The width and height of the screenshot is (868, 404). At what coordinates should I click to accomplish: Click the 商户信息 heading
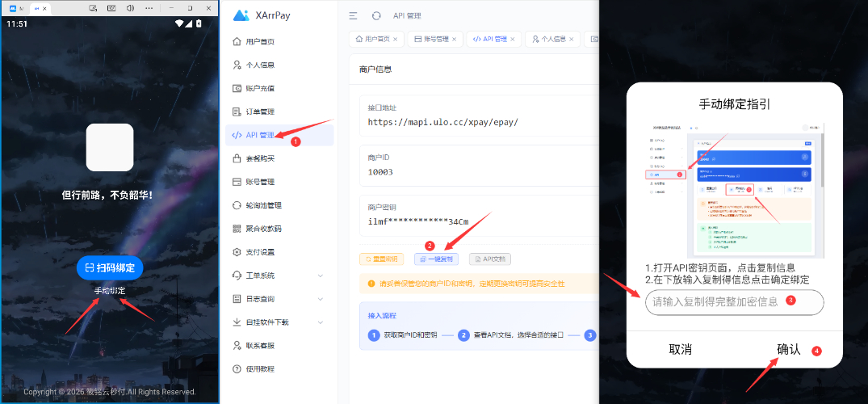(375, 69)
